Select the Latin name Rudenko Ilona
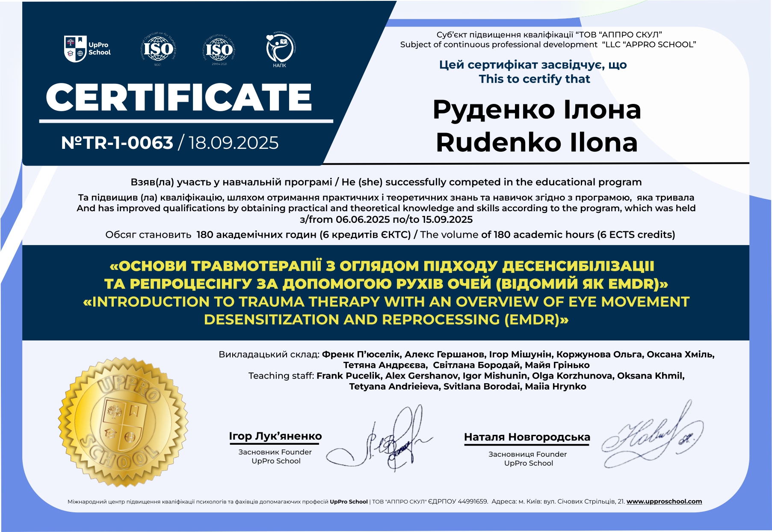This screenshot has width=772, height=532. point(537,142)
